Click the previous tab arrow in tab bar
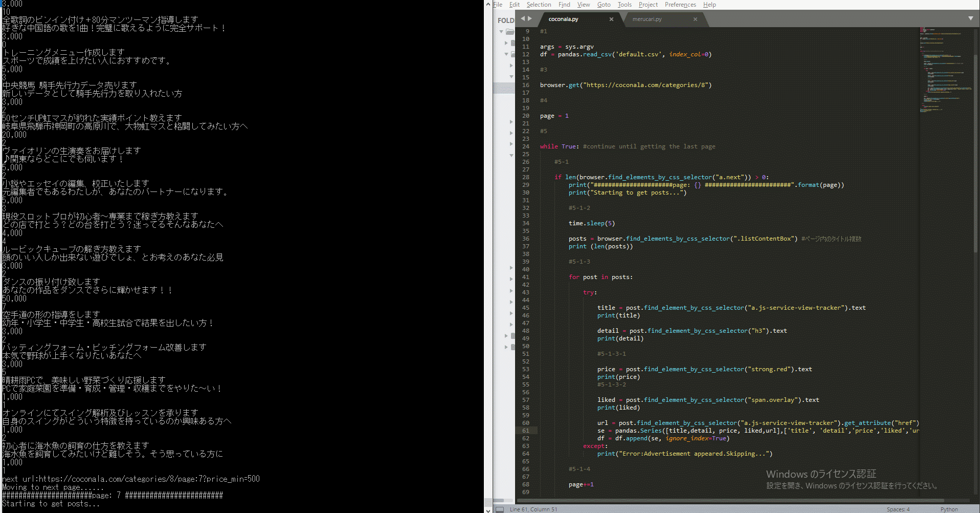The width and height of the screenshot is (980, 513). click(x=523, y=18)
